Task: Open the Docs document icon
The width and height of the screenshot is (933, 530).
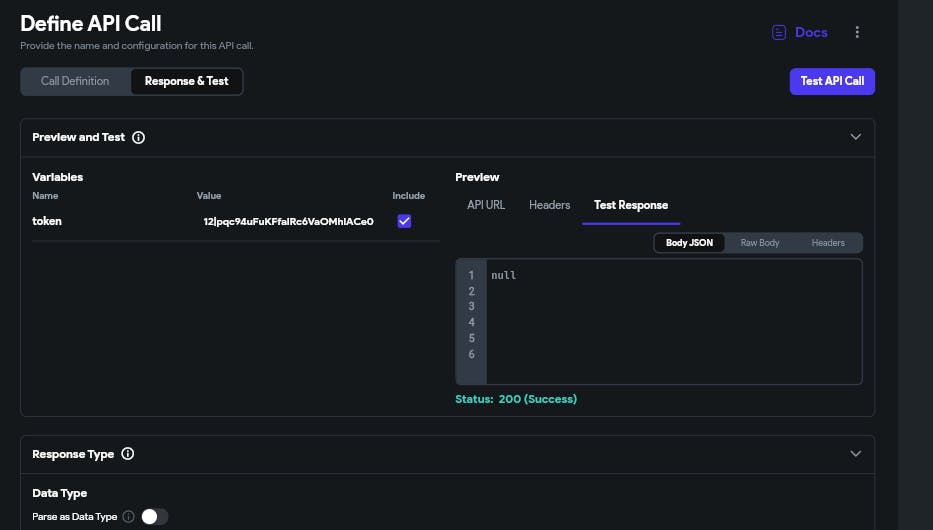Action: (x=778, y=32)
